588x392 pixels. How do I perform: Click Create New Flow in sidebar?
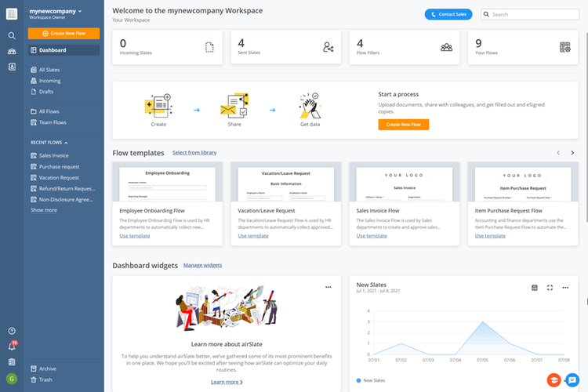pyautogui.click(x=64, y=34)
